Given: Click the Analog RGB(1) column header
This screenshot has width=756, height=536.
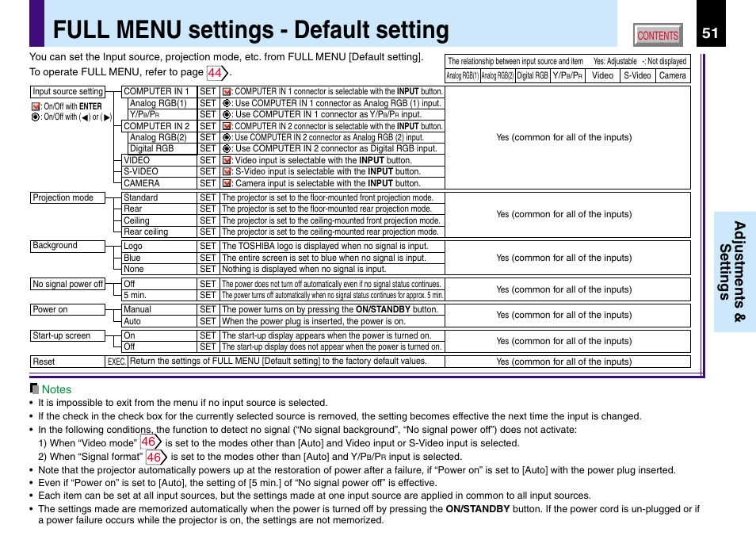Looking at the screenshot, I should 462,76.
